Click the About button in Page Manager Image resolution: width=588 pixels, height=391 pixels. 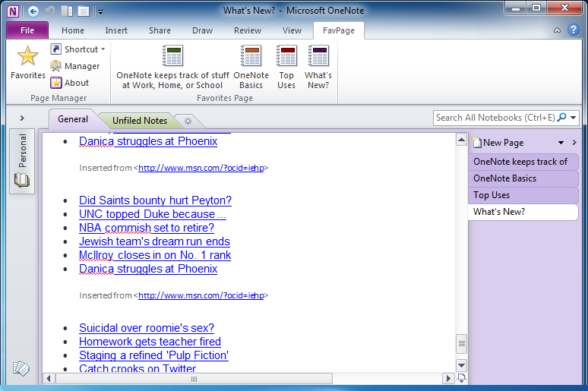[x=70, y=83]
